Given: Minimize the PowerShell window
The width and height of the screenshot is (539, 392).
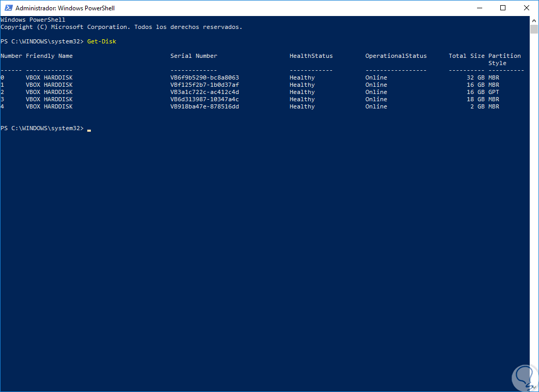Looking at the screenshot, I should point(479,8).
